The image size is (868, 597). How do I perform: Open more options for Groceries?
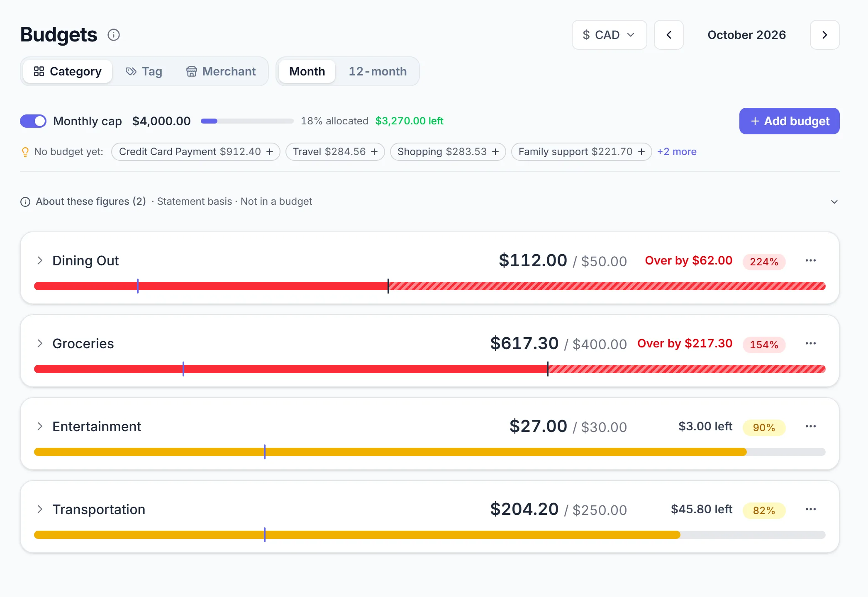pyautogui.click(x=811, y=343)
